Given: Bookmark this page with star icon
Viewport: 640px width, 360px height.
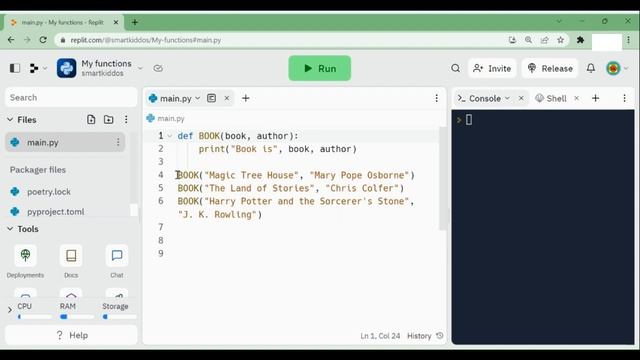Looking at the screenshot, I should point(560,40).
